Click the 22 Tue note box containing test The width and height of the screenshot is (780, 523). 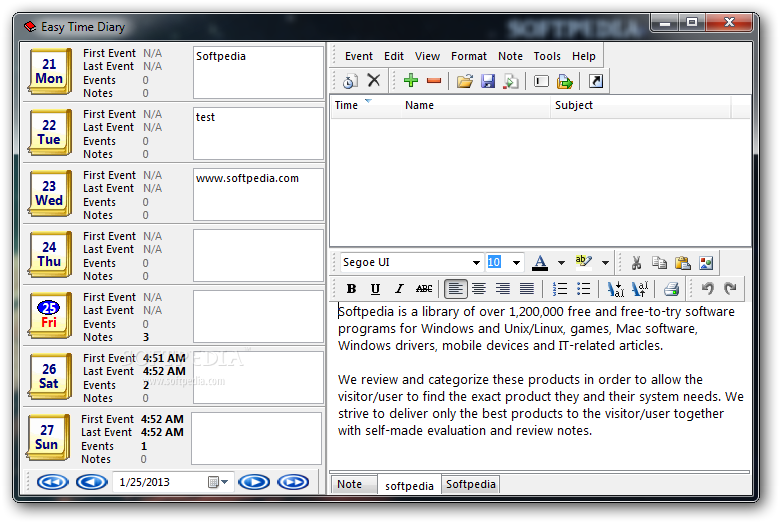tap(258, 133)
